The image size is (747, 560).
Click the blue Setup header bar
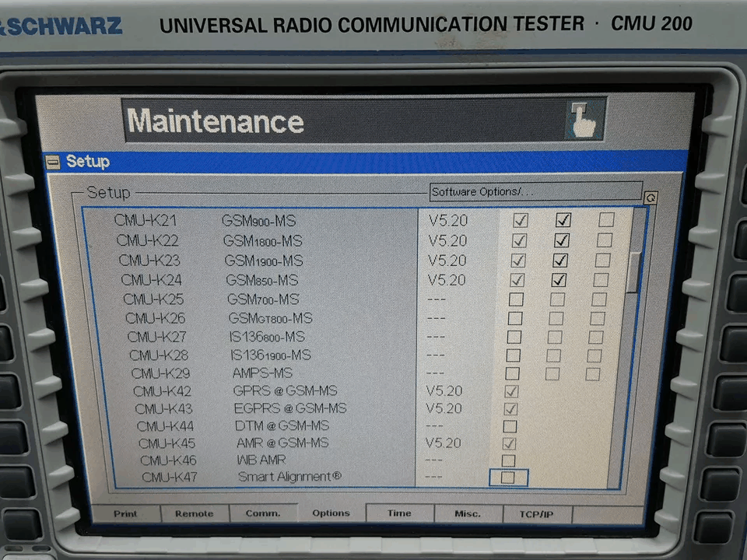[x=366, y=162]
